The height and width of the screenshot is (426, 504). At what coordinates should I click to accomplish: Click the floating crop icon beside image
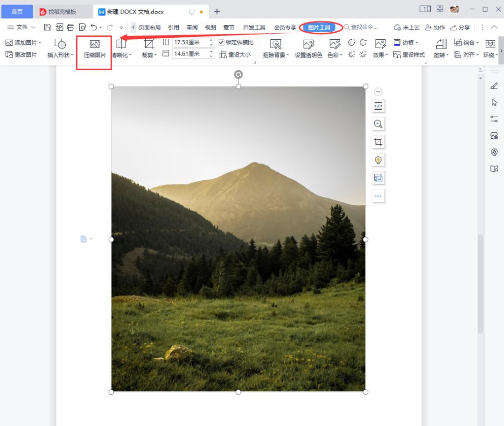[x=378, y=142]
